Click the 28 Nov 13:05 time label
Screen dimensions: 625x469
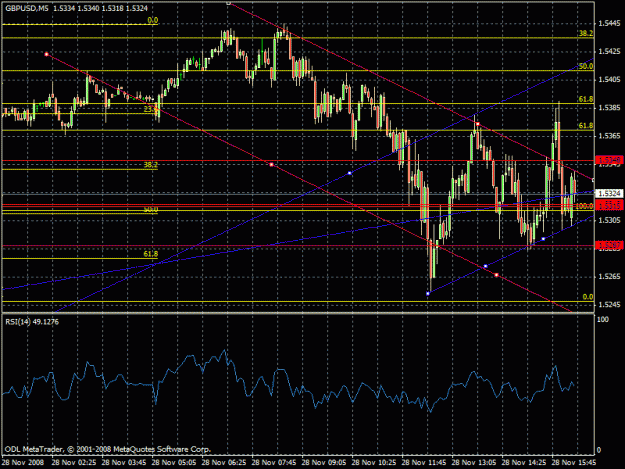474,463
